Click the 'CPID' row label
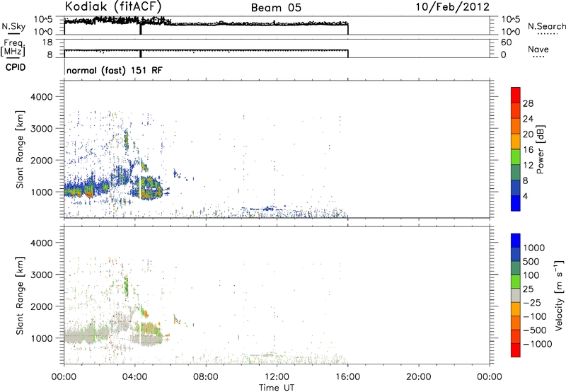Viewport: 566px width, 392px height. [16, 67]
